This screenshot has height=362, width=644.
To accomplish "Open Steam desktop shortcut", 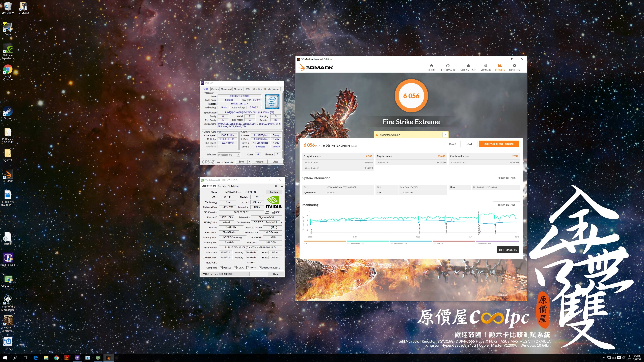I will 8,113.
